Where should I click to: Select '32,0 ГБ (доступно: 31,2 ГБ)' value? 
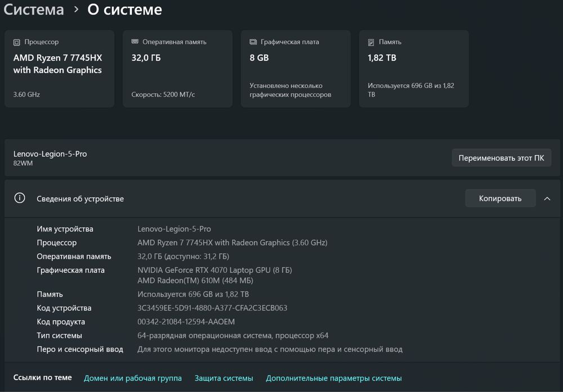183,256
